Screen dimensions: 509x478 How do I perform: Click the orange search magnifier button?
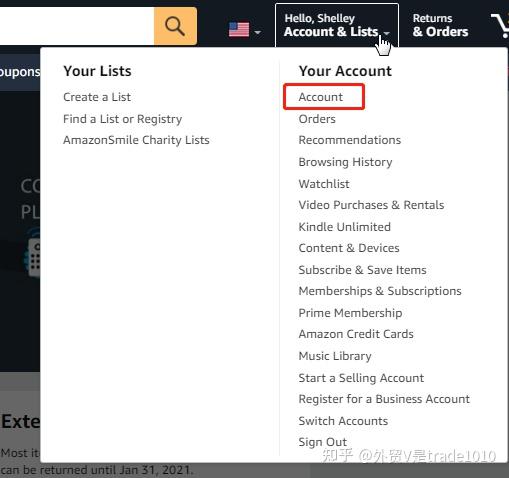(175, 26)
